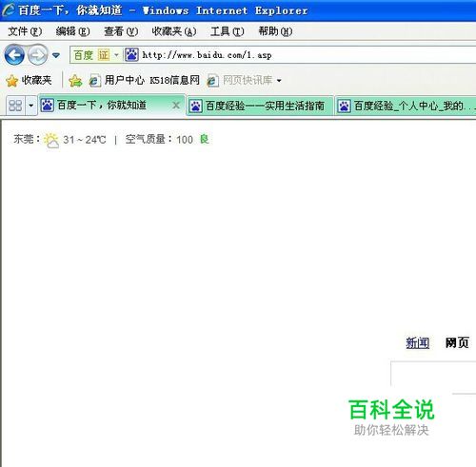This screenshot has height=467, width=476.
Task: Click the 收藏夹 favorites star button
Action: (29, 80)
